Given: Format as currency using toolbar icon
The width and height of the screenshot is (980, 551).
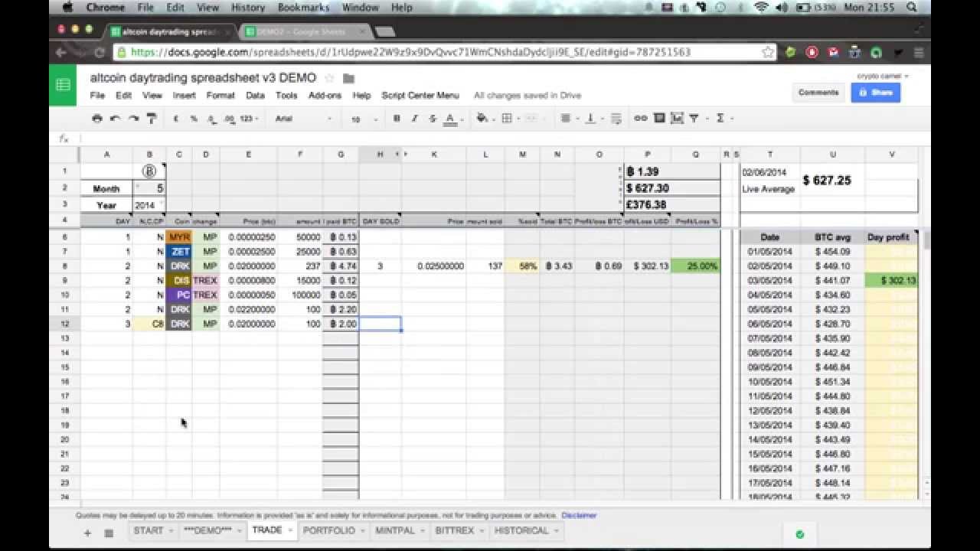Looking at the screenshot, I should pos(176,119).
